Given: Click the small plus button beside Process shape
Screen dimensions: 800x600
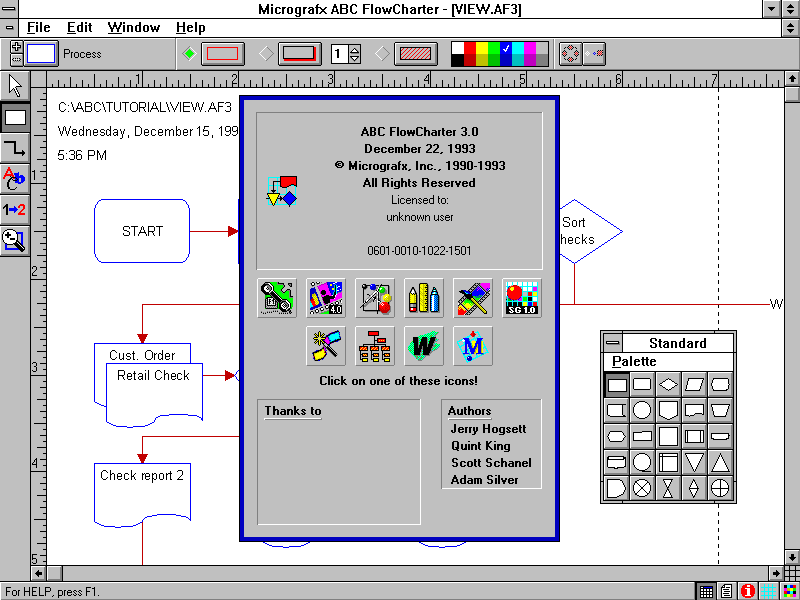Looking at the screenshot, I should (x=16, y=46).
